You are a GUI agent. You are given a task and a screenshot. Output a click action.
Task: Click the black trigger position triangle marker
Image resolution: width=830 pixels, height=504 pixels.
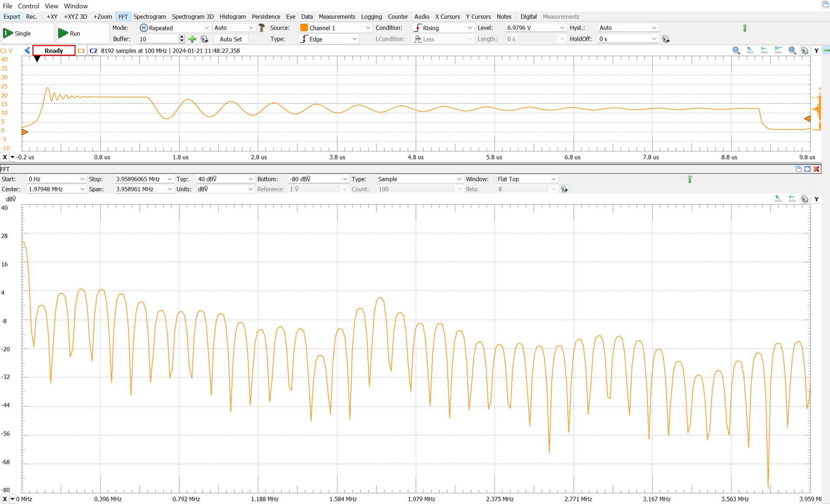point(37,59)
